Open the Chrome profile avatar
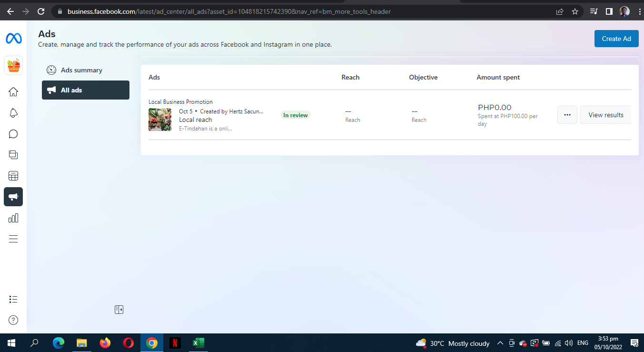The image size is (644, 352). click(x=624, y=11)
